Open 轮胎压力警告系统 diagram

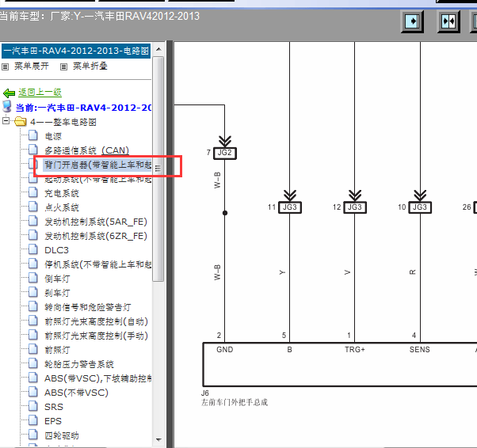click(79, 364)
